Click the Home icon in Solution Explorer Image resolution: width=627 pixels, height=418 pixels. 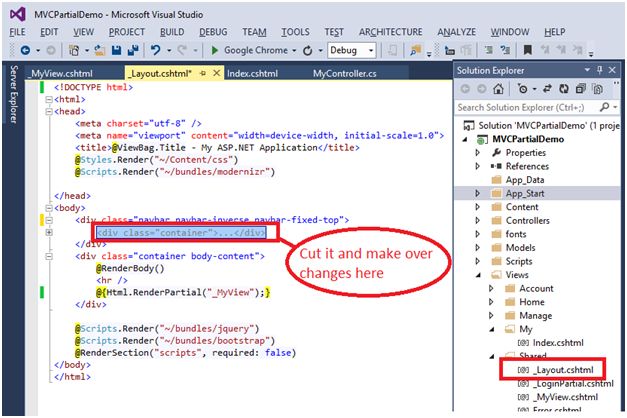[x=498, y=89]
